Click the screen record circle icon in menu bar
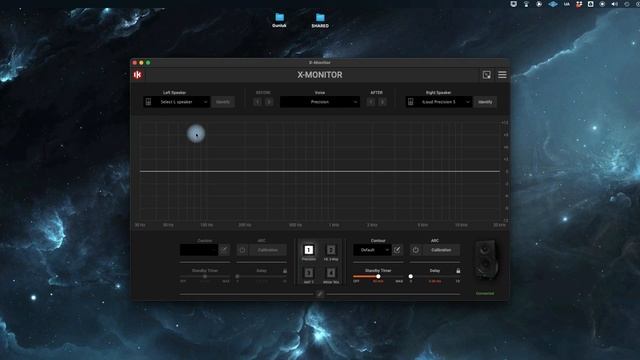Image resolution: width=640 pixels, height=360 pixels. click(x=602, y=4)
